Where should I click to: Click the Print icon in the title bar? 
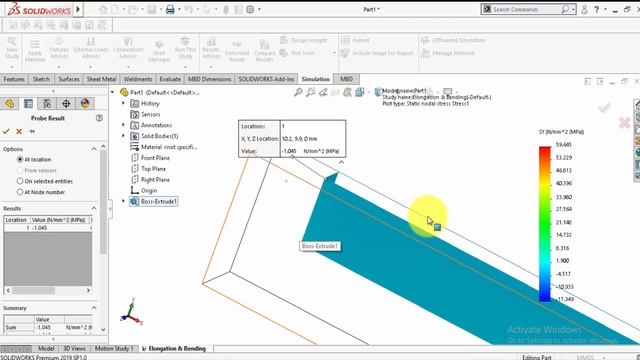click(x=170, y=9)
